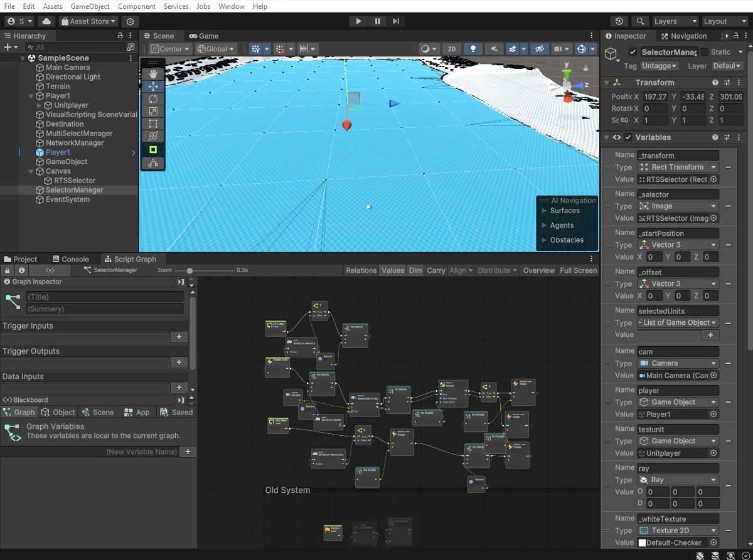Toggle the SelectorManager active checkbox
Viewport: 753px width, 560px height.
point(633,52)
